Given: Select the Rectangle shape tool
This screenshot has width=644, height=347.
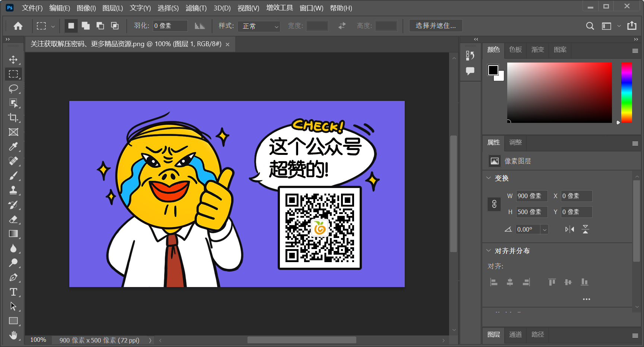Looking at the screenshot, I should pos(13,321).
